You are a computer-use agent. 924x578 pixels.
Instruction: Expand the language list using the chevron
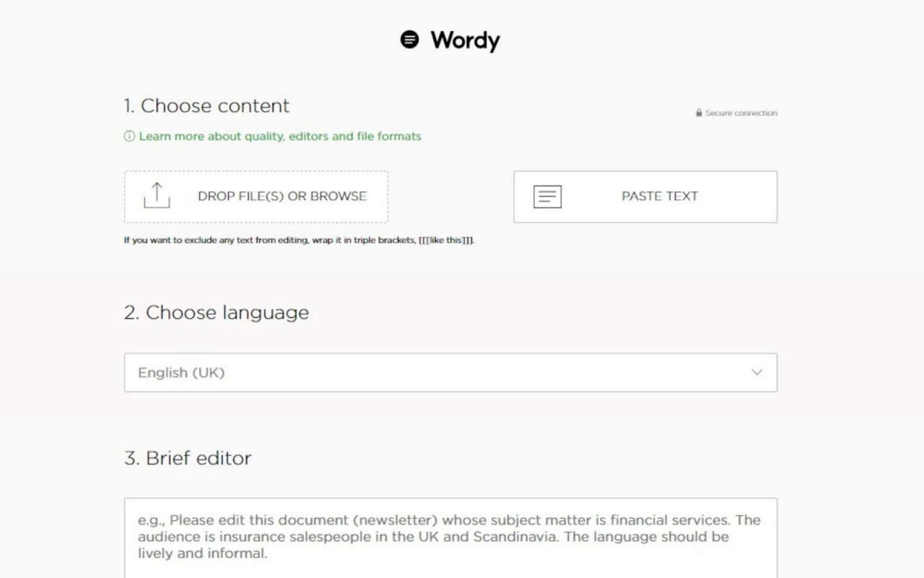(757, 373)
